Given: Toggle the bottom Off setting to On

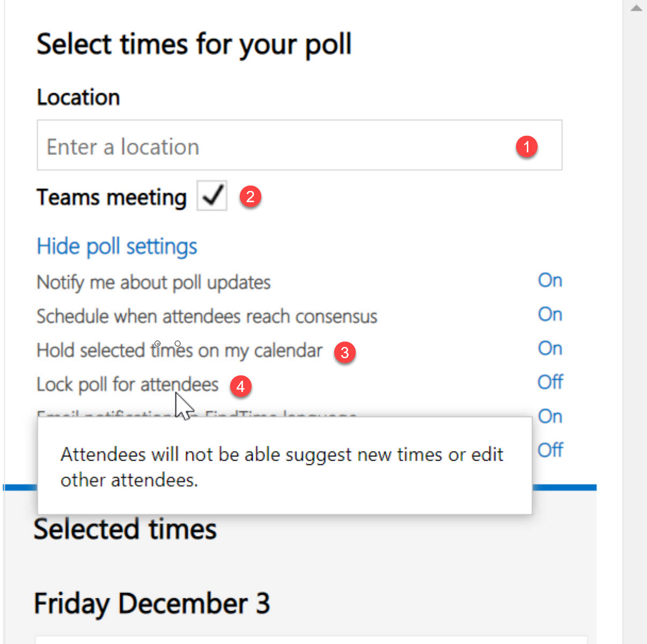Looking at the screenshot, I should click(x=551, y=450).
